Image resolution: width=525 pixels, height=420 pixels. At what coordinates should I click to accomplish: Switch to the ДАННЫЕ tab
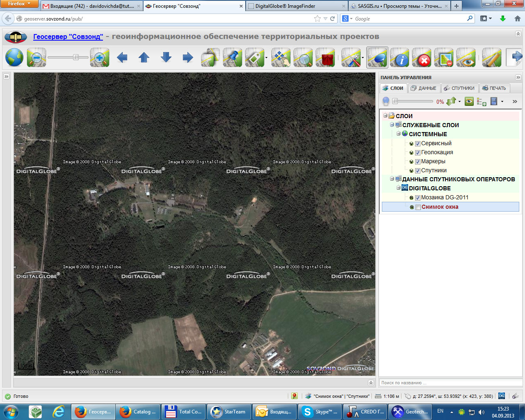click(x=424, y=88)
